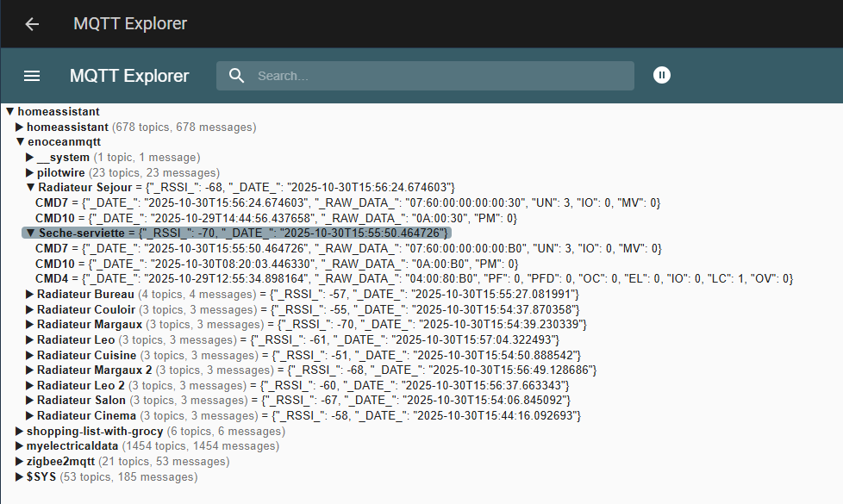Expand the Radiateur Leo node arrow
The height and width of the screenshot is (504, 843).
click(x=29, y=340)
